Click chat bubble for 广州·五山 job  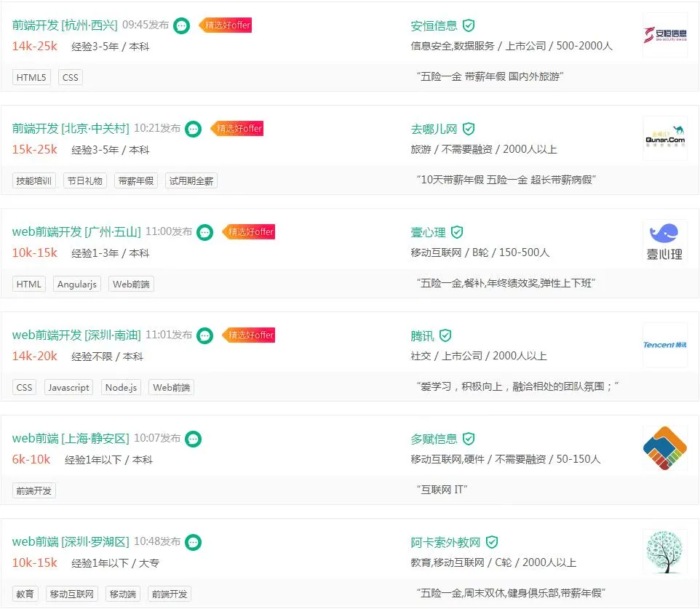coord(205,232)
